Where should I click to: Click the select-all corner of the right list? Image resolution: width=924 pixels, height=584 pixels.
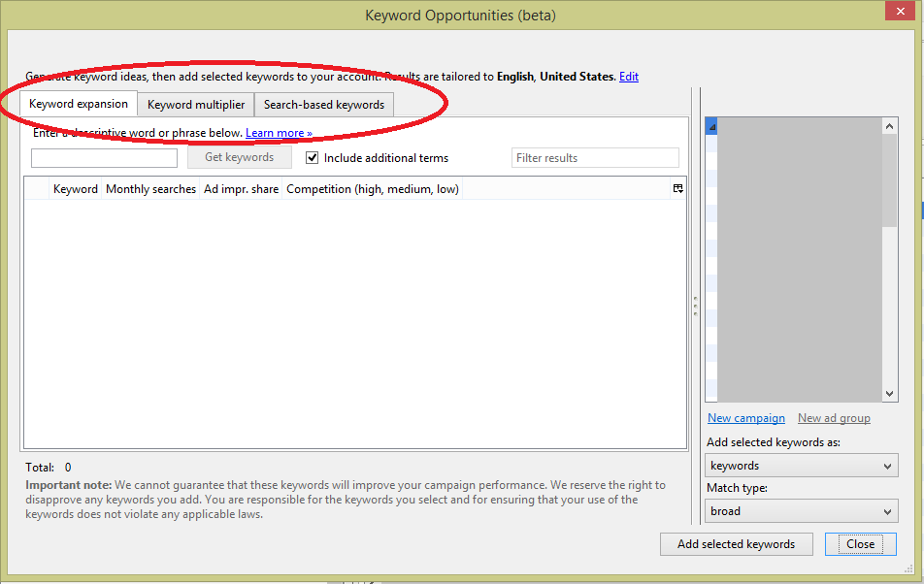click(711, 127)
